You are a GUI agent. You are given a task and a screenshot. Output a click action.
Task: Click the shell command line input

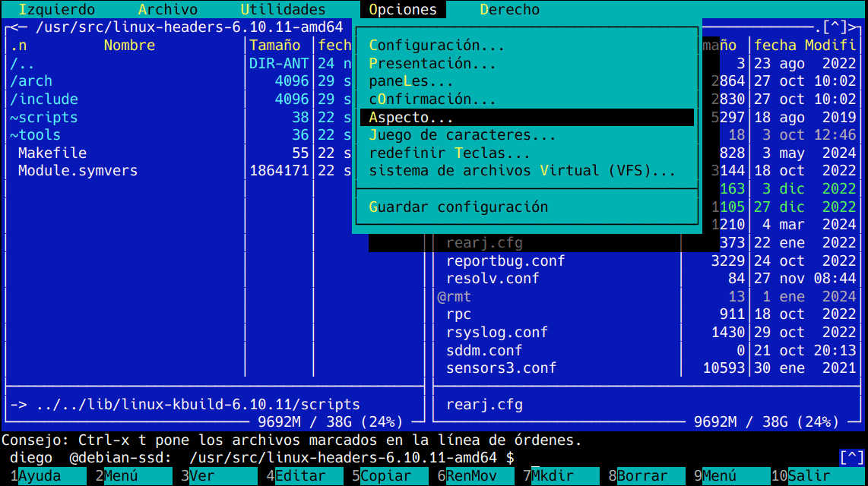pyautogui.click(x=676, y=458)
